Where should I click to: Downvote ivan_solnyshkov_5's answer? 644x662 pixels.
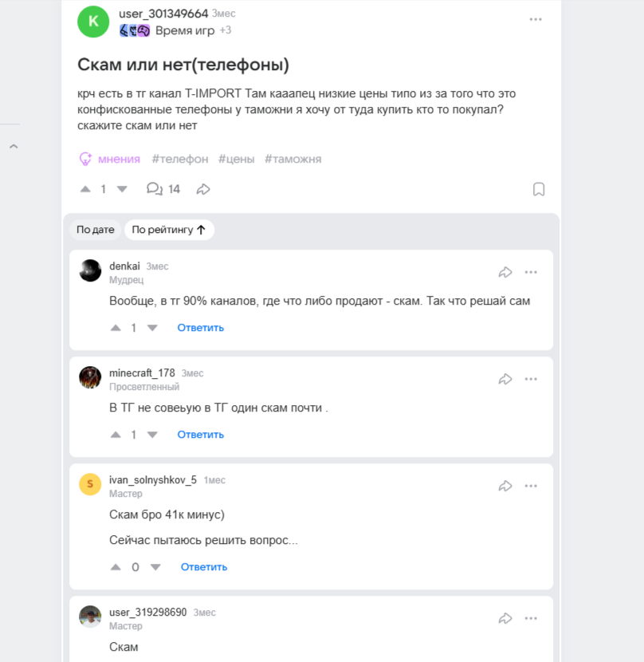155,567
